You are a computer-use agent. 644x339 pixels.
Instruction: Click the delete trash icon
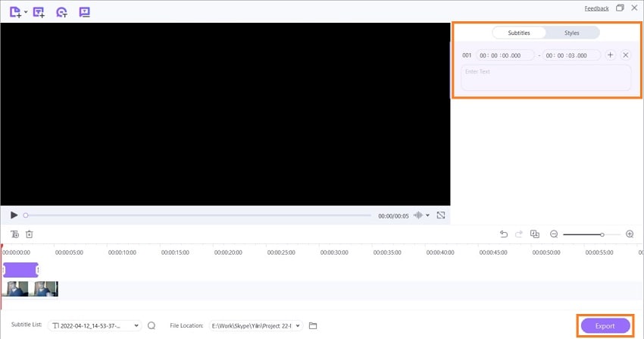[29, 234]
